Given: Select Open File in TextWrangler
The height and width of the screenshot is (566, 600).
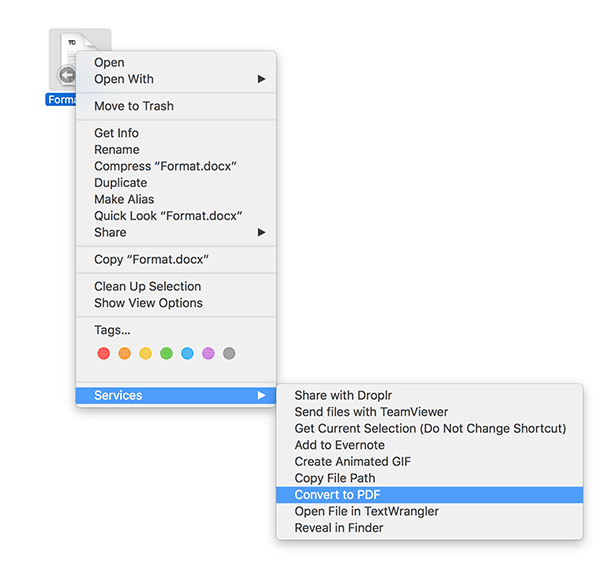Looking at the screenshot, I should coord(430,511).
